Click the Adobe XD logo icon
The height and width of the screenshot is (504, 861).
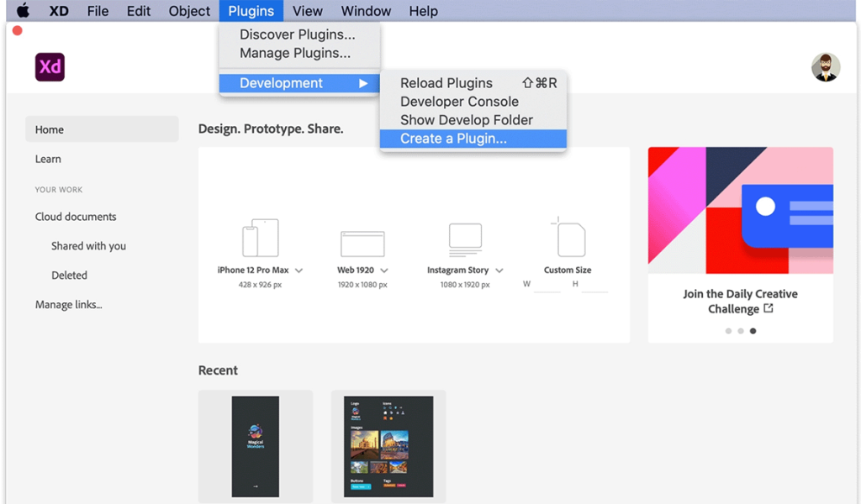50,67
